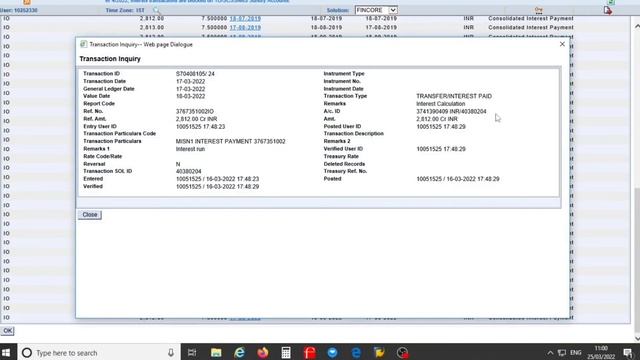Screen dimensions: 640x360
Task: Open the yellow folder-like taskbar app
Action: 379,353
